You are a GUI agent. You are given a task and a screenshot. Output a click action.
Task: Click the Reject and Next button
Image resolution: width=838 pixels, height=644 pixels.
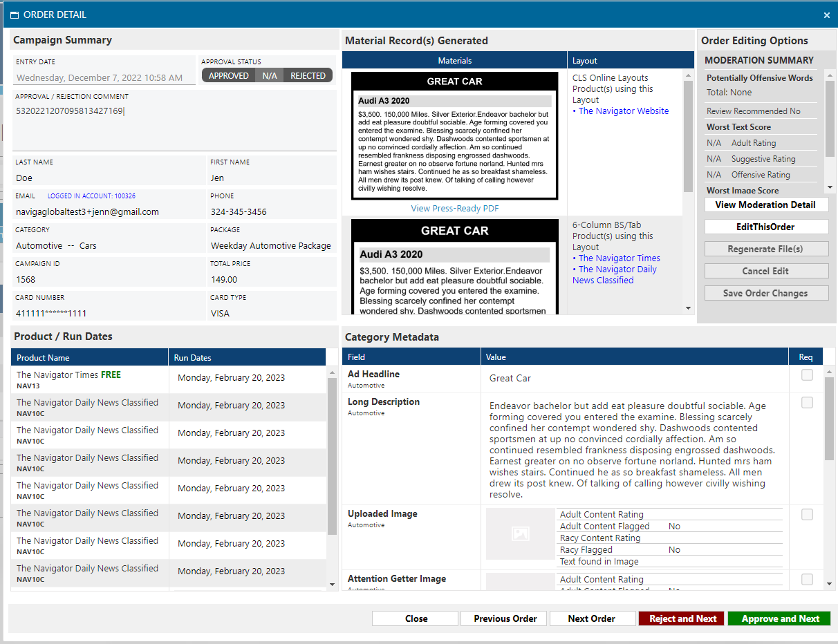point(682,618)
